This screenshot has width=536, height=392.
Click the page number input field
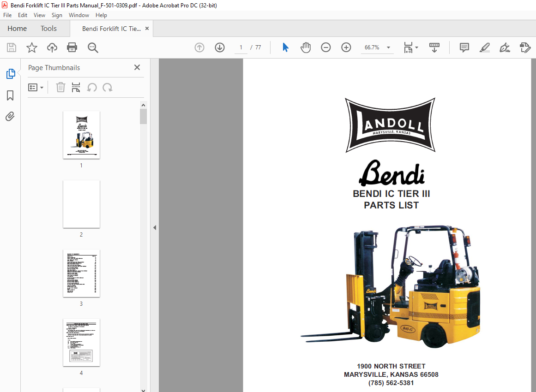241,48
